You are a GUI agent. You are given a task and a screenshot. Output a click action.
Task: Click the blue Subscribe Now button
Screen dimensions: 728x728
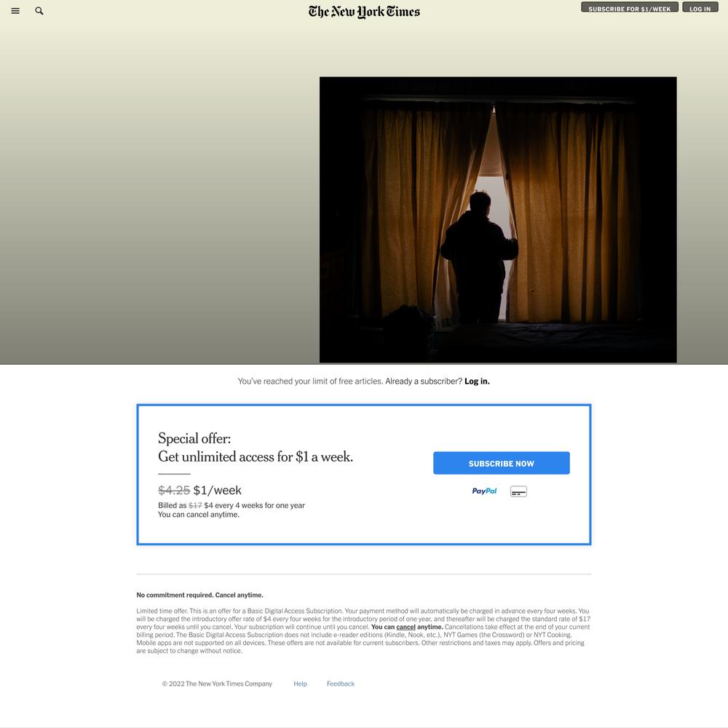502,463
